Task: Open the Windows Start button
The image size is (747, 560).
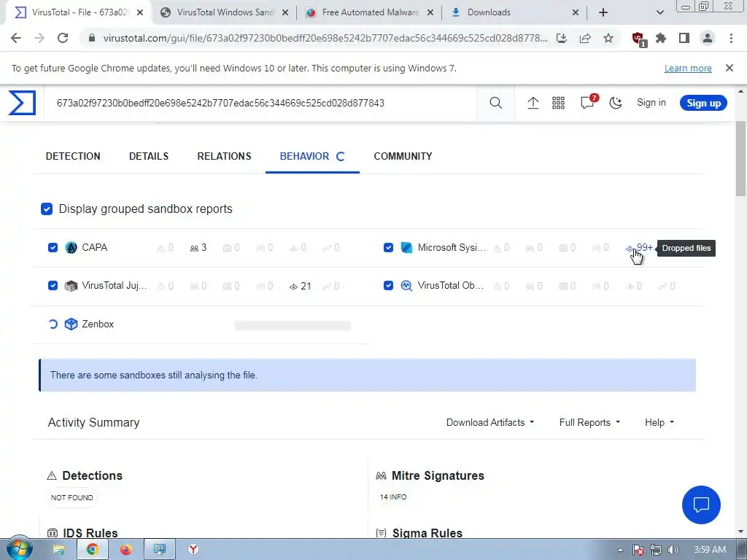Action: click(19, 549)
